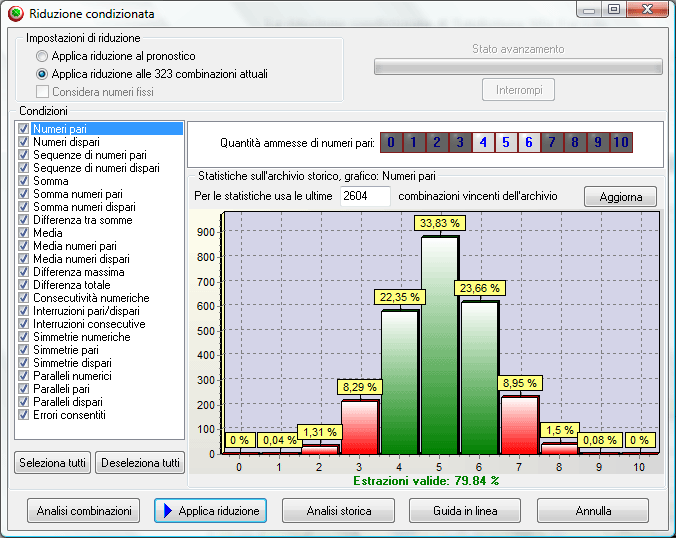The height and width of the screenshot is (538, 676).
Task: Click the tallest green bar for value 5
Action: (x=438, y=345)
